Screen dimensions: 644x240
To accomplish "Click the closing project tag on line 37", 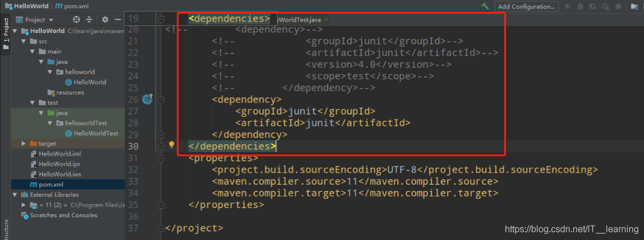I will pos(194,228).
